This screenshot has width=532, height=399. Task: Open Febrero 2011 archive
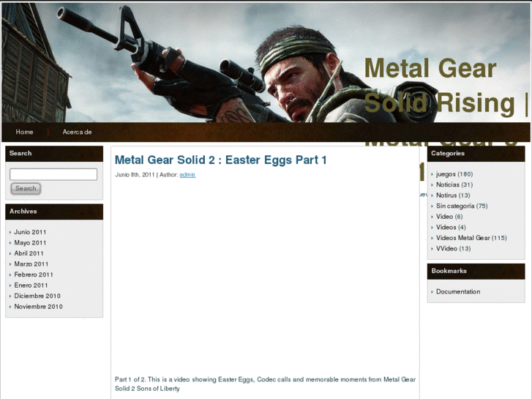[34, 275]
